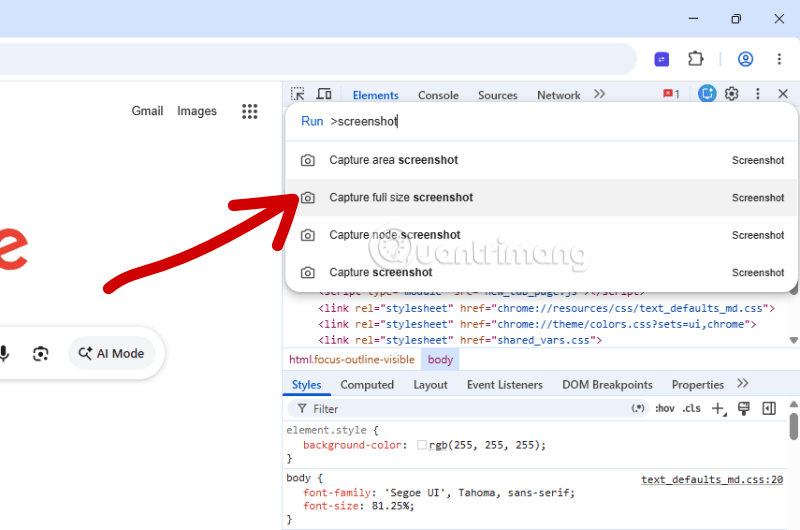Close the DevTools panel

point(783,94)
